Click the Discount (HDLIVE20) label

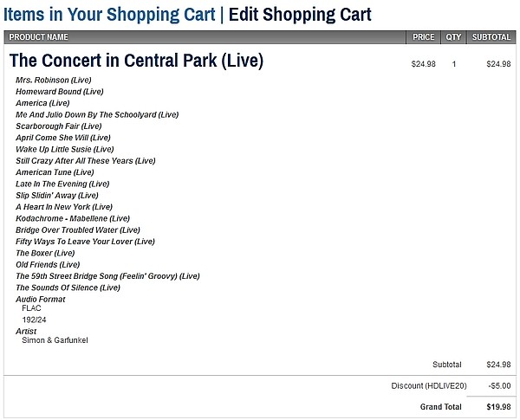pyautogui.click(x=429, y=386)
